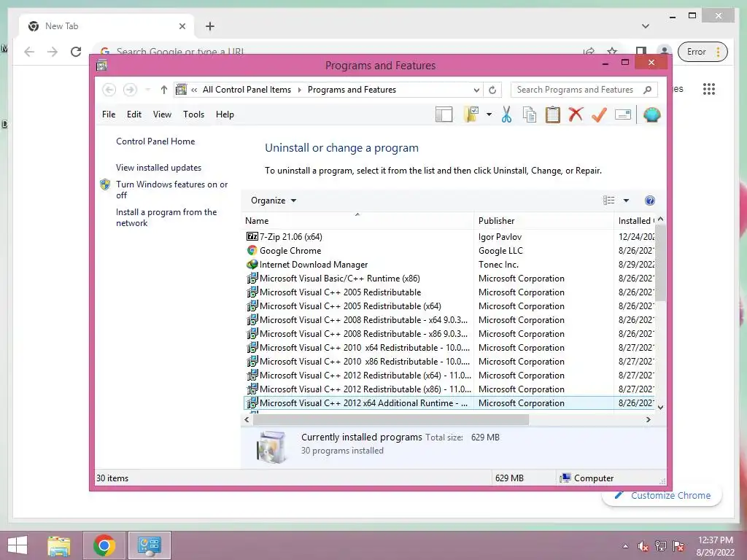This screenshot has width=747, height=560.
Task: Open recent locations dropdown beside Forward arrow
Action: click(x=147, y=90)
